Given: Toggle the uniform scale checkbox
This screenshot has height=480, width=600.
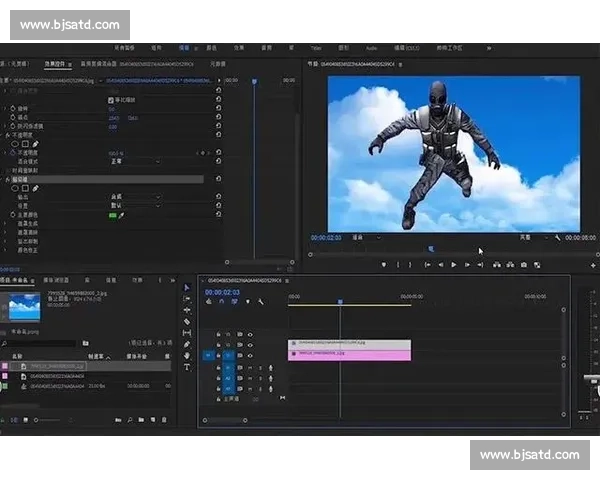Looking at the screenshot, I should pyautogui.click(x=111, y=100).
